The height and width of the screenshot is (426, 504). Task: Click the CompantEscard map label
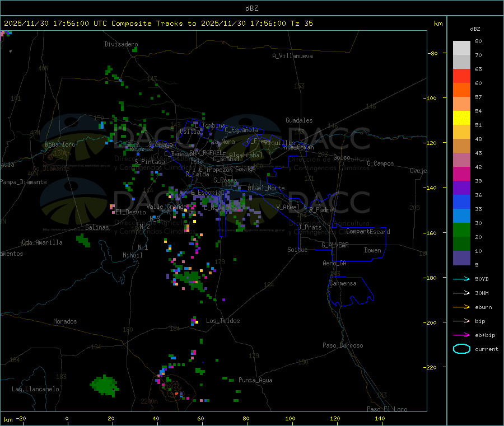368,232
